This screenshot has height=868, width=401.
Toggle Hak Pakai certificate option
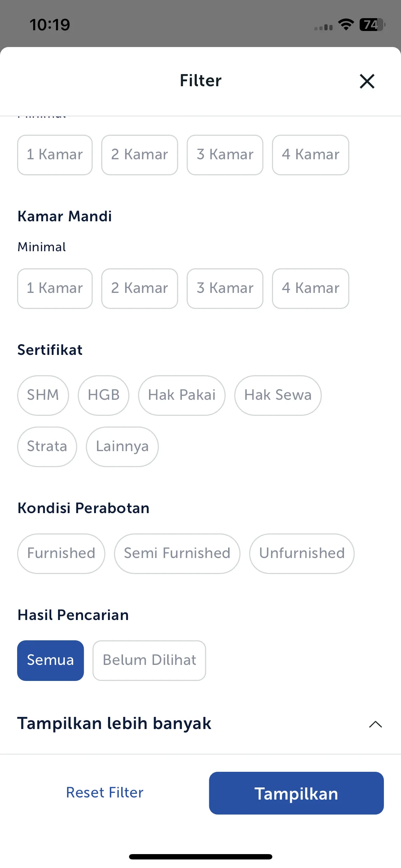pos(182,395)
